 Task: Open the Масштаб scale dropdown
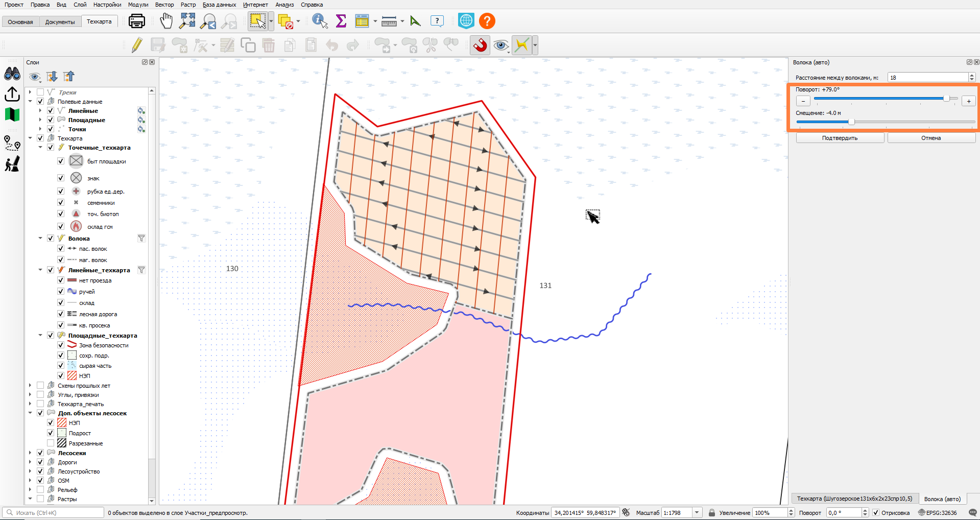click(x=697, y=513)
